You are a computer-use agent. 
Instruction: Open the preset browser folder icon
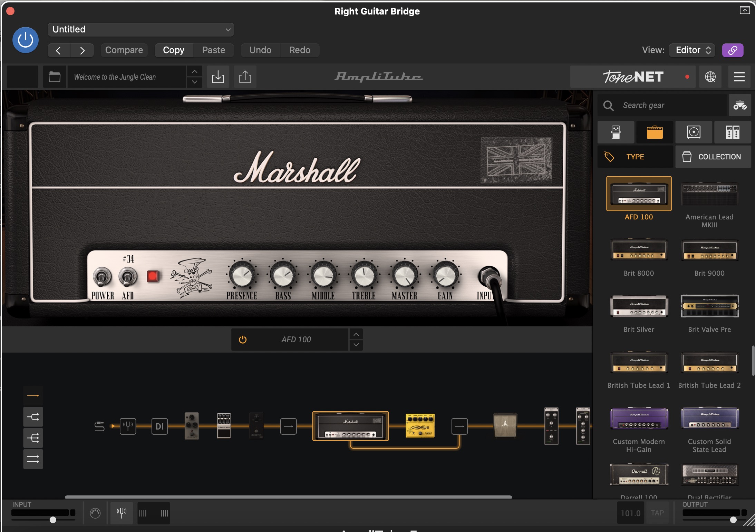[55, 77]
